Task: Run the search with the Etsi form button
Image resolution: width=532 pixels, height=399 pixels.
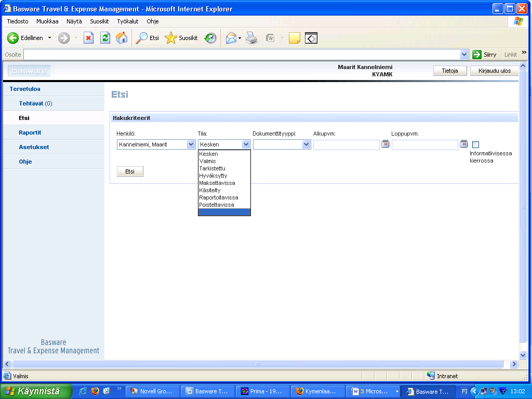Action: 130,171
